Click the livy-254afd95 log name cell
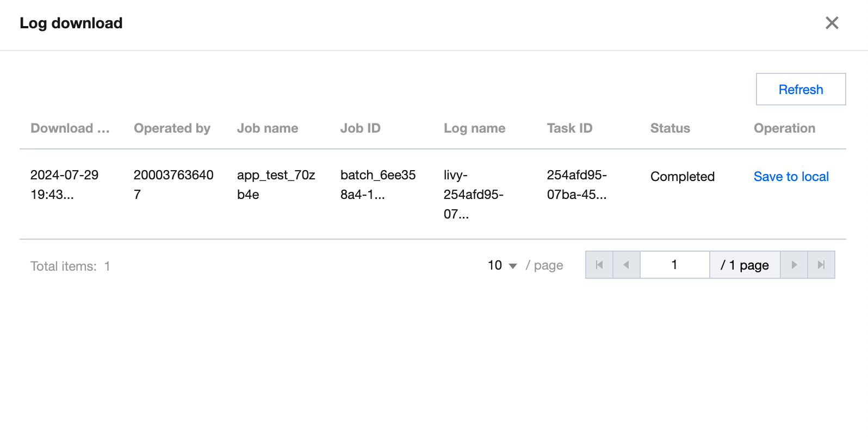 (473, 194)
